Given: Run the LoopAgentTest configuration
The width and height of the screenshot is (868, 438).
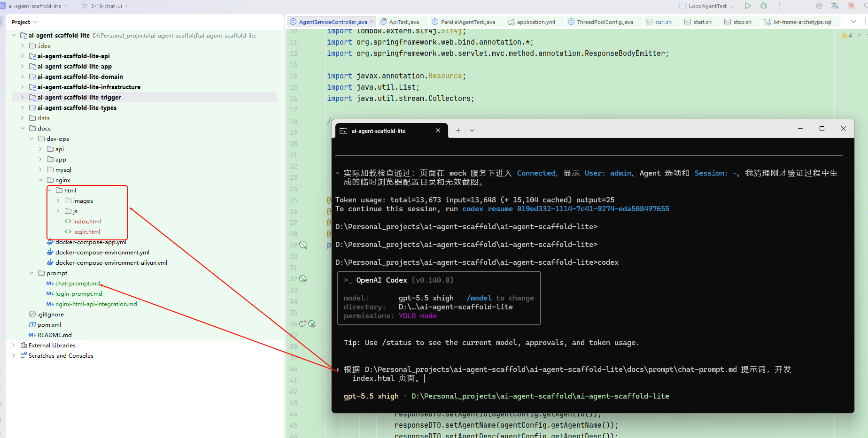Looking at the screenshot, I should [x=748, y=6].
